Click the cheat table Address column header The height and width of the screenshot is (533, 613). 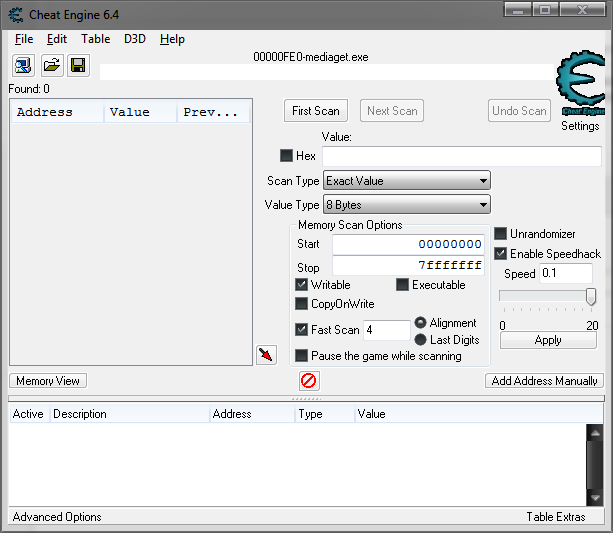252,414
